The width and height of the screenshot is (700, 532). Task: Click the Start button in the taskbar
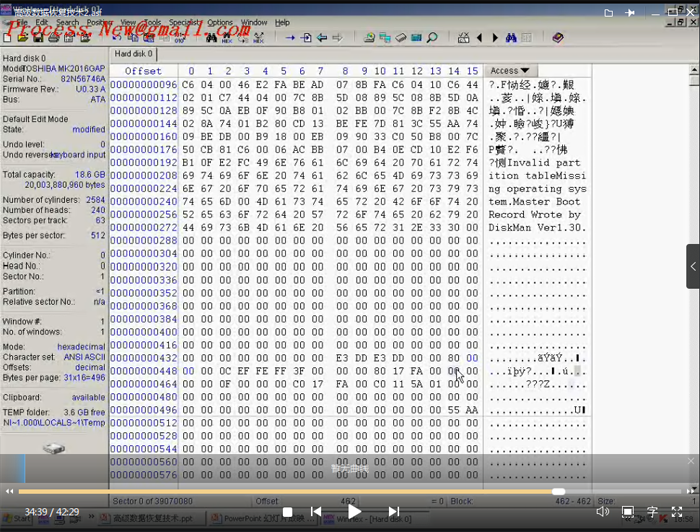pos(17,519)
